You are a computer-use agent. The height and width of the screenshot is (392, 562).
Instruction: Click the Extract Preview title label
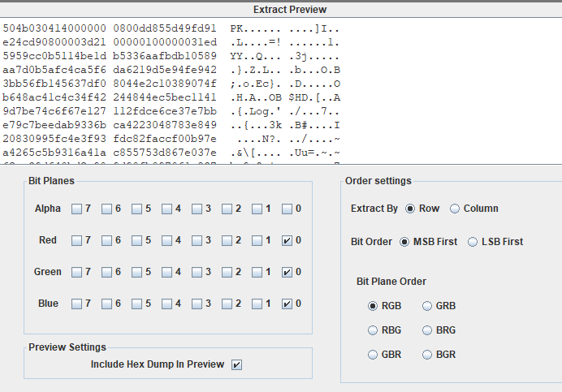[x=290, y=10]
